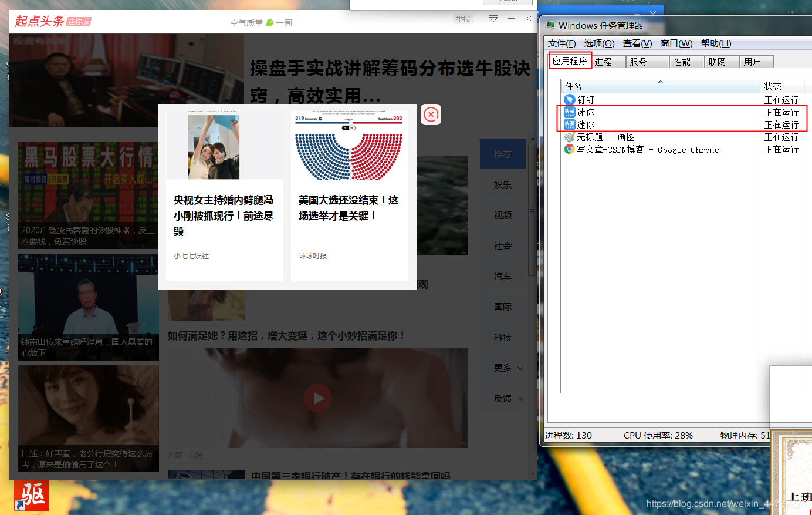Select the second 迷你 task row
This screenshot has width=812, height=515.
click(684, 124)
